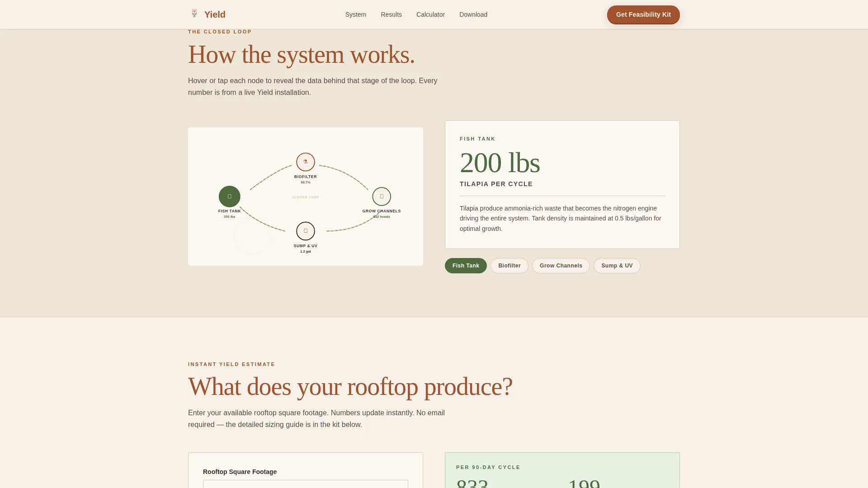Switch to the Fish Tank pill tab
Image resolution: width=868 pixels, height=488 pixels.
pyautogui.click(x=466, y=266)
